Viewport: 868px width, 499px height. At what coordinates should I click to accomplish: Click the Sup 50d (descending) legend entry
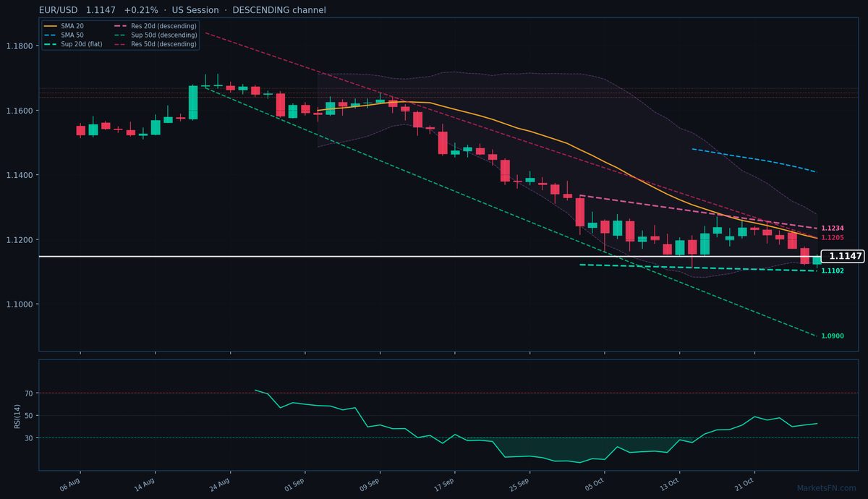(156, 35)
